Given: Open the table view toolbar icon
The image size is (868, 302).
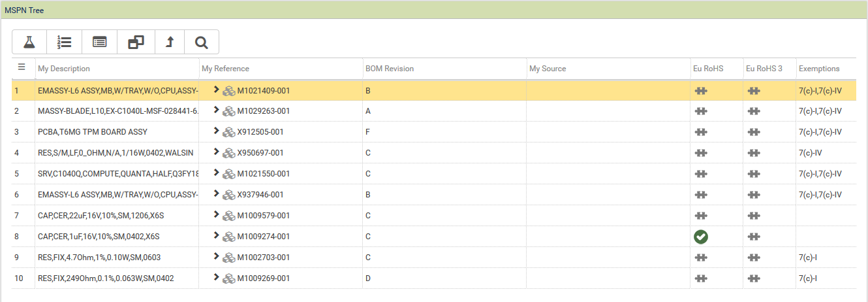Looking at the screenshot, I should click(99, 42).
